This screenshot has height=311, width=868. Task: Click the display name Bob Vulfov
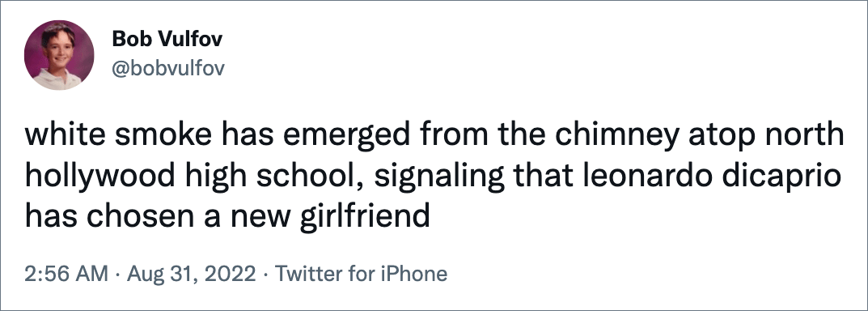tap(167, 39)
